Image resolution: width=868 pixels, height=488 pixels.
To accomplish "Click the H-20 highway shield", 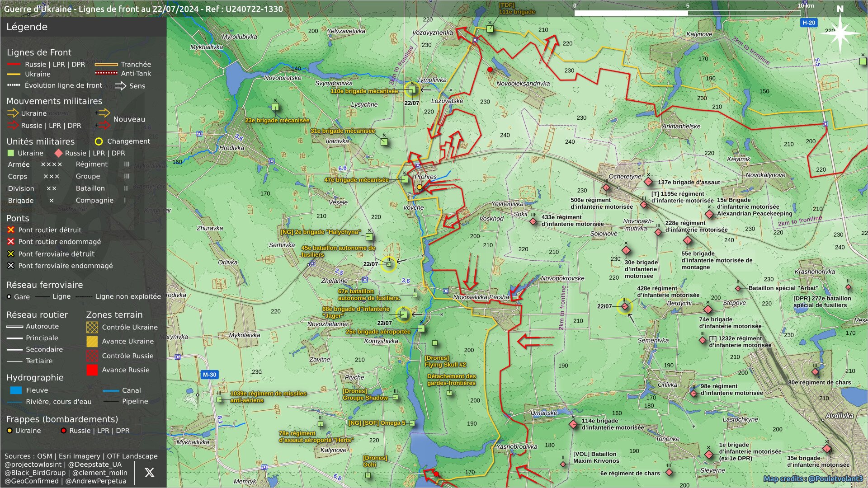I will 809,23.
